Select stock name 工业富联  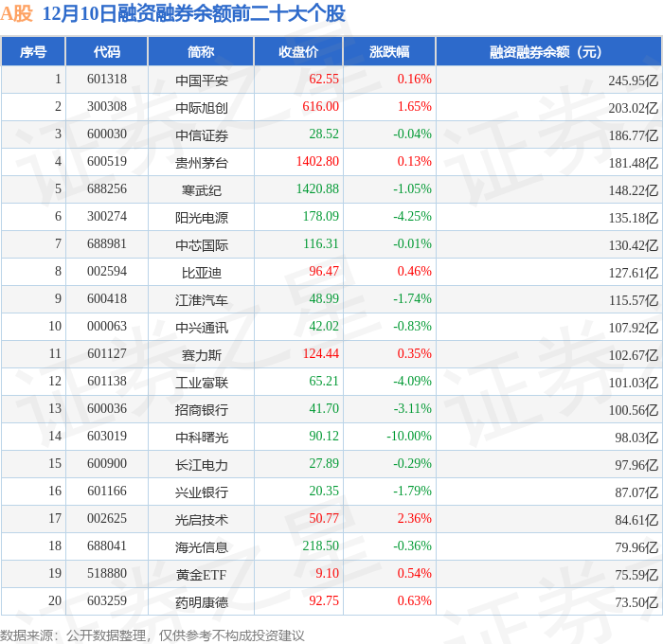coord(202,383)
